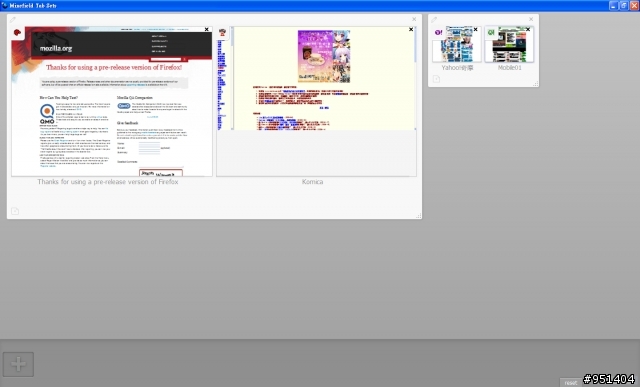Viewport: 640px width, 387px height.
Task: Close the Komica tab thumbnail
Action: point(411,29)
